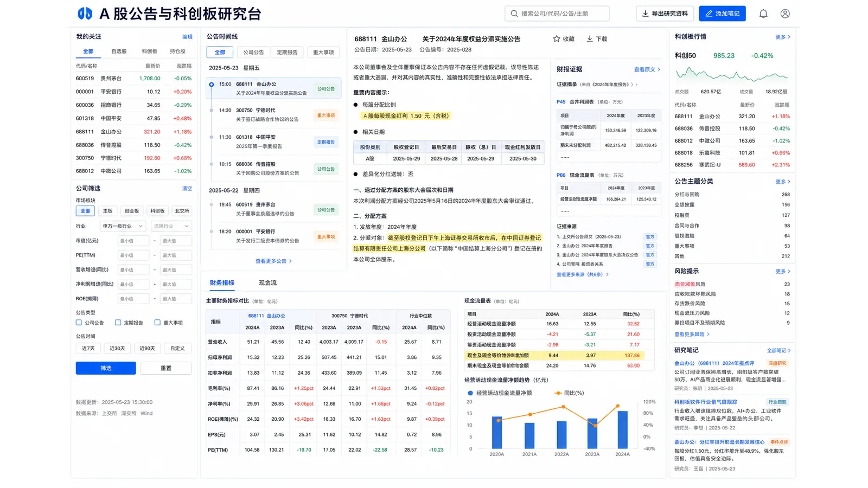
Task: Open the 选择行业 dropdown
Action: (171, 226)
